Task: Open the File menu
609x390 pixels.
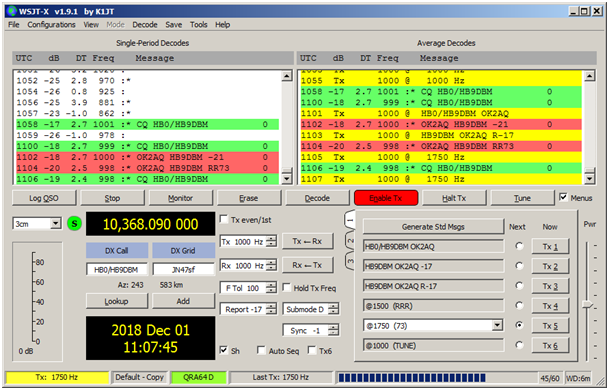Action: coord(14,24)
